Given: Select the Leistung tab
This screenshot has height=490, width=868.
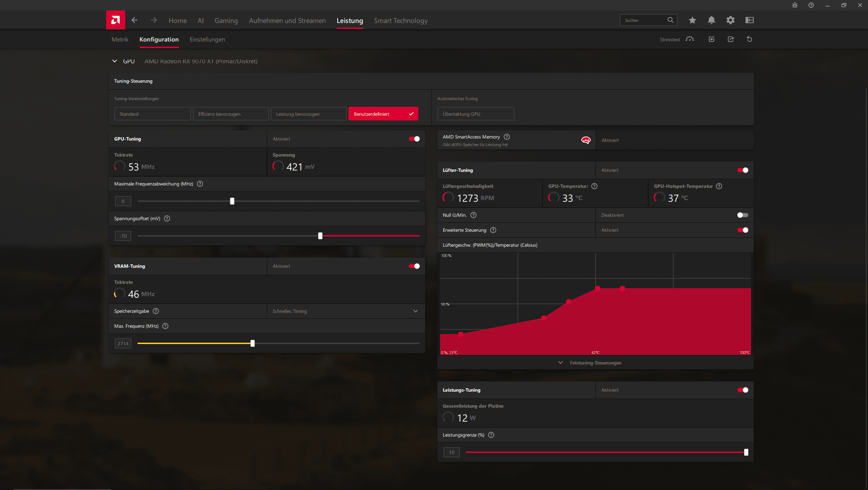Looking at the screenshot, I should click(350, 21).
